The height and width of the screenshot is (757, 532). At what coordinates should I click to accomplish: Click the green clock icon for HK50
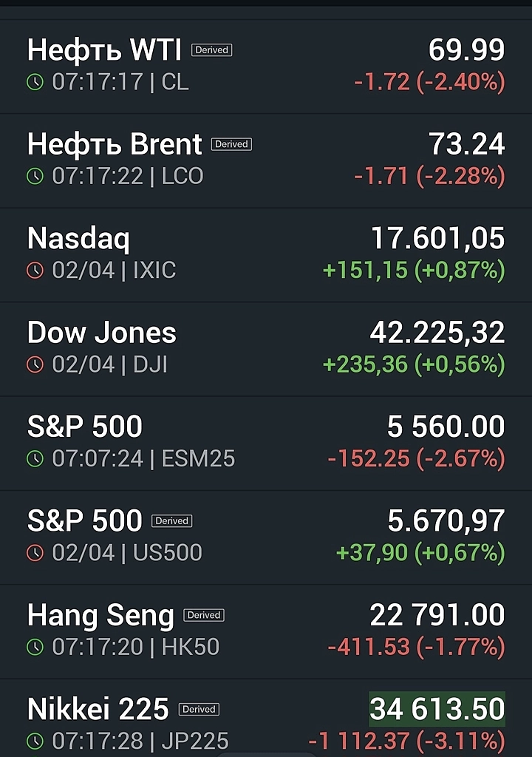(x=35, y=648)
